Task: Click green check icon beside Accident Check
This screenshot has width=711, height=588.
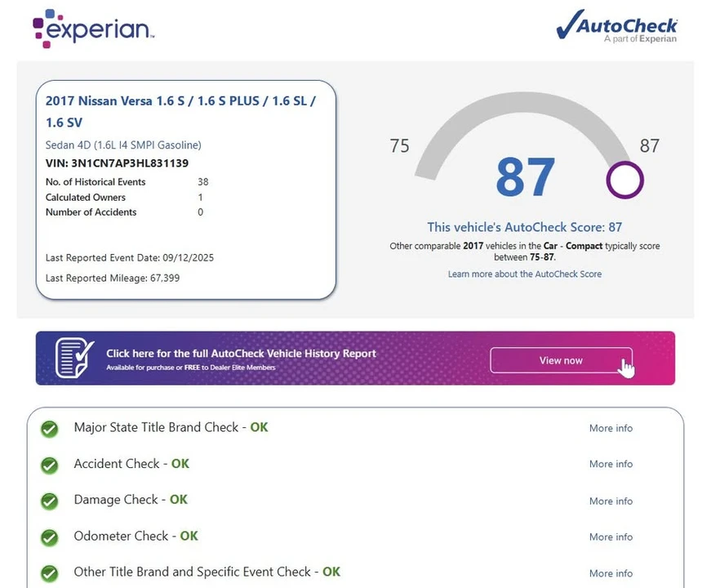Action: coord(50,465)
